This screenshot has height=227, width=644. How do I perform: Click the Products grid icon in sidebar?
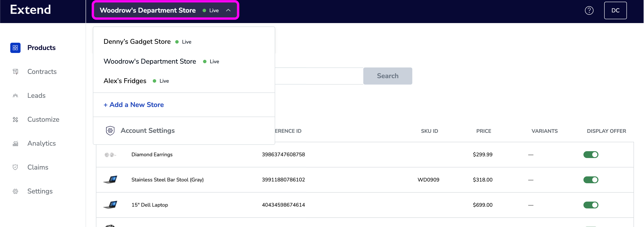(x=15, y=48)
